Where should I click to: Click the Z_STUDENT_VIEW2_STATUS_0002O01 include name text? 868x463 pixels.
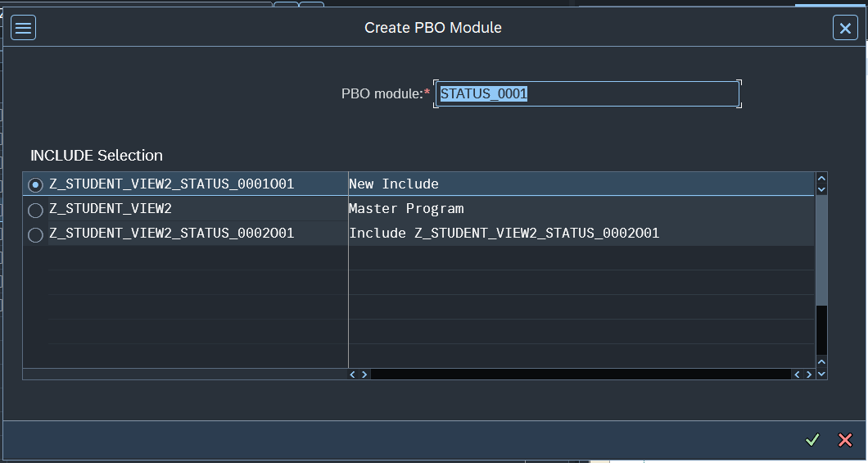point(171,234)
